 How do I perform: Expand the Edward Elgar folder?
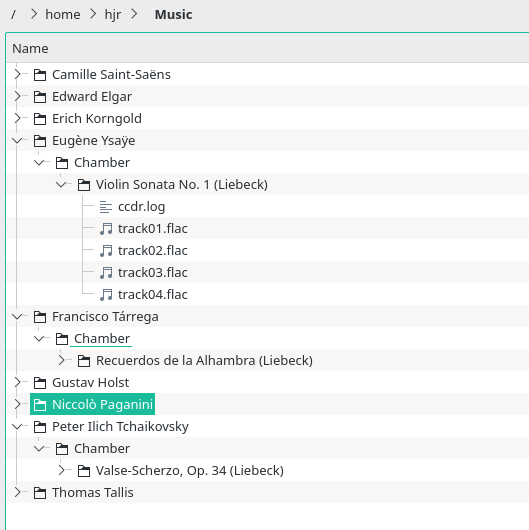(17, 97)
